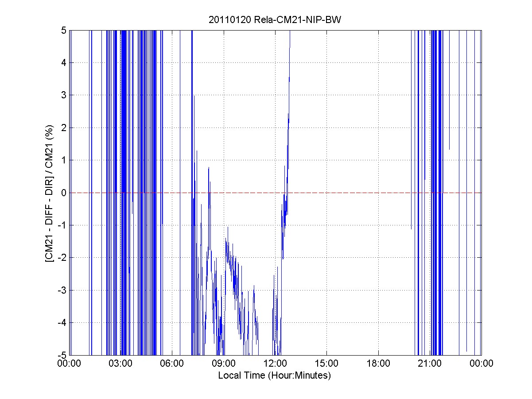The image size is (532, 399).
Task: Click the 15:00 x-axis tick label
Action: click(327, 364)
